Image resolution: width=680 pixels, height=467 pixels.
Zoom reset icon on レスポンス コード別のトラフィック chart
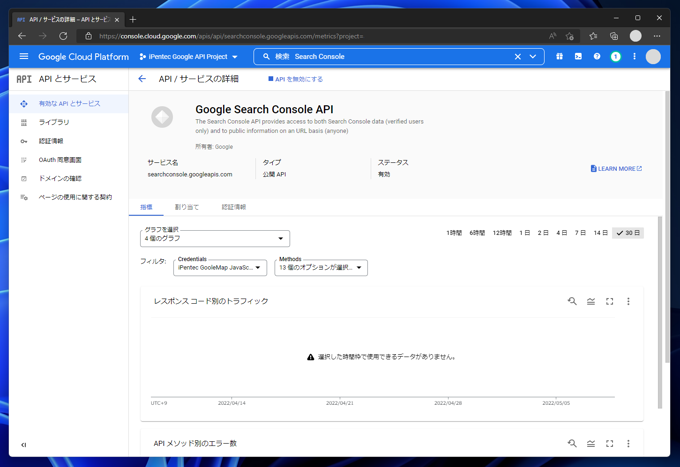(572, 301)
